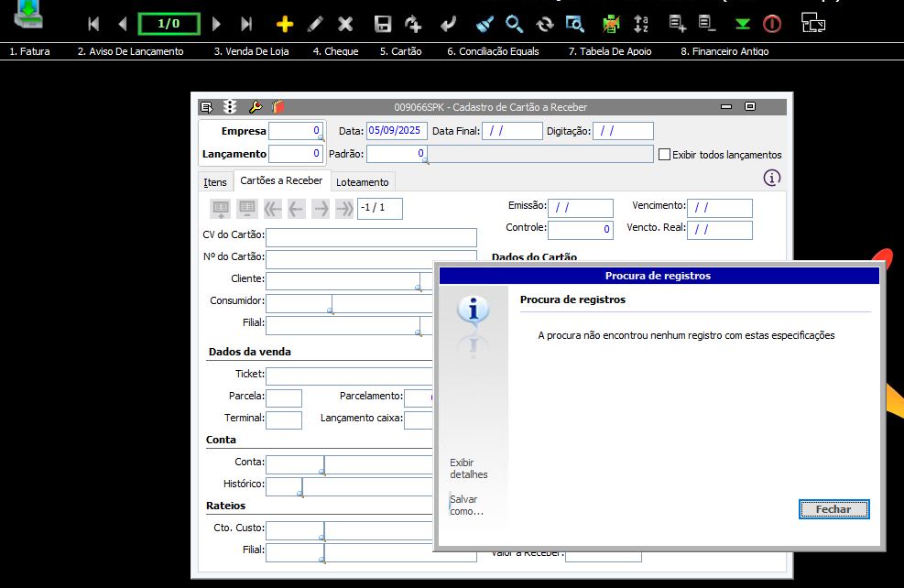Screen dimensions: 904x588
Task: Click the Lançamento number field
Action: (296, 154)
